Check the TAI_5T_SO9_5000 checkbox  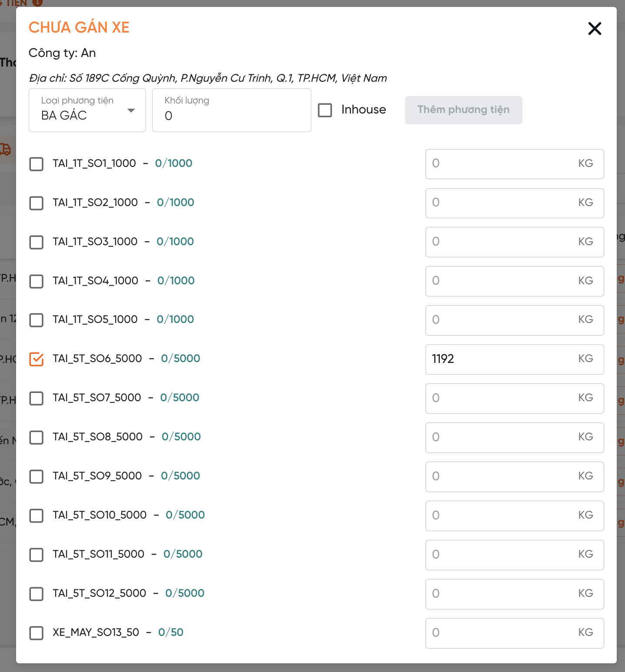pyautogui.click(x=37, y=476)
